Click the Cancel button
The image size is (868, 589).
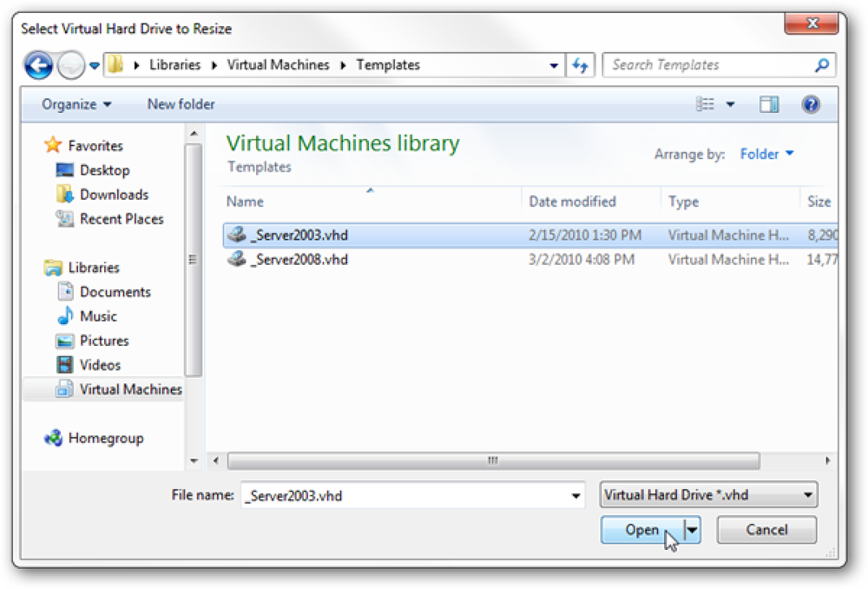(766, 530)
